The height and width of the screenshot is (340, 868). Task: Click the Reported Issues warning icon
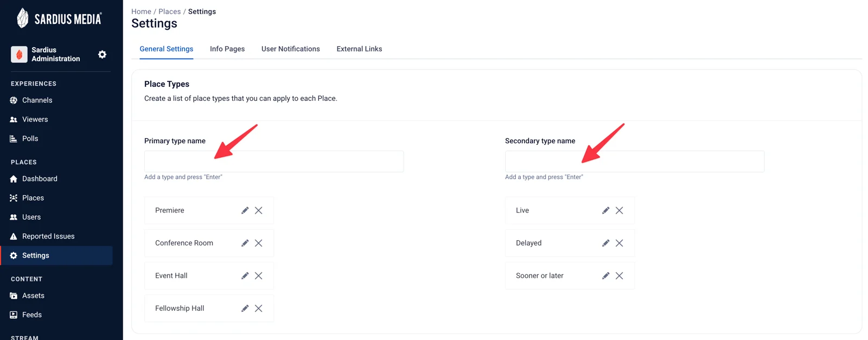14,236
